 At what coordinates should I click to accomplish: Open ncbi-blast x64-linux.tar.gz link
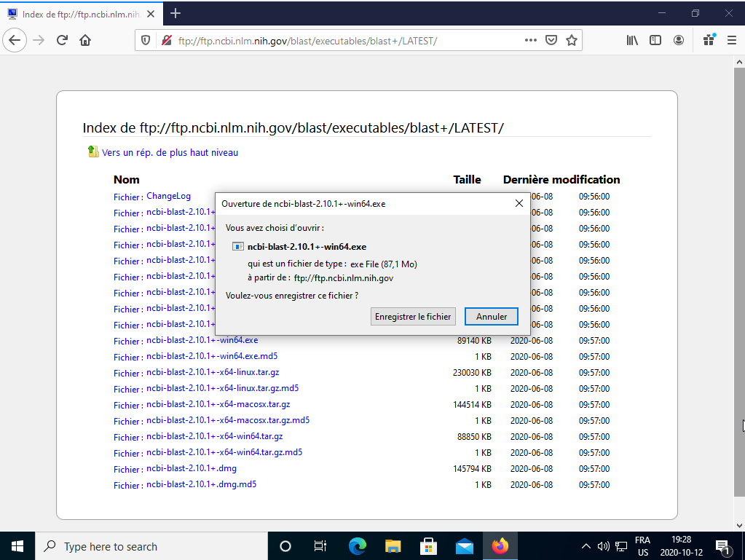pyautogui.click(x=212, y=372)
